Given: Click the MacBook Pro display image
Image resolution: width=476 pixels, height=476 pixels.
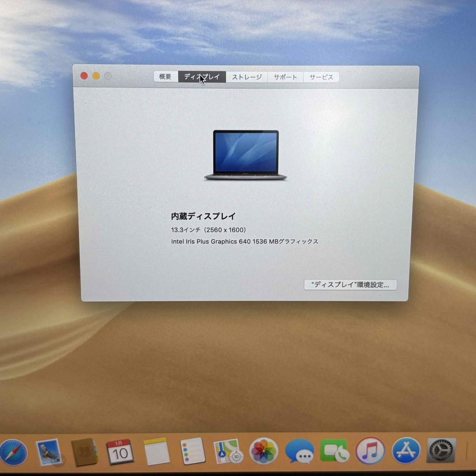Looking at the screenshot, I should [245, 155].
